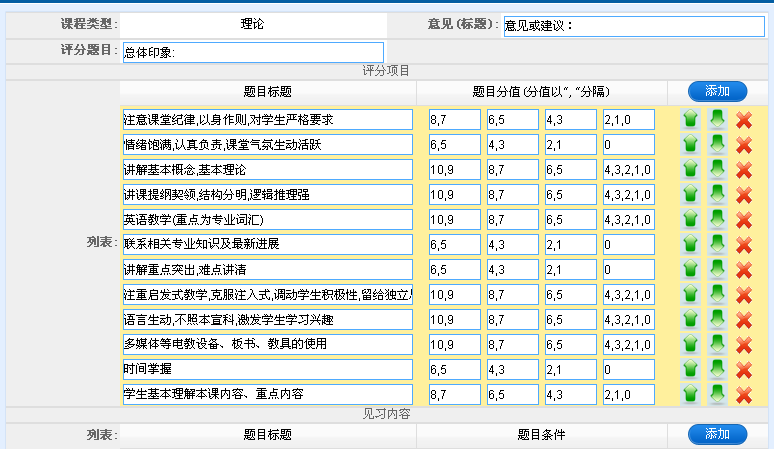Click 添加 button in the 见习内容 section
The image size is (774, 449).
coord(717,434)
